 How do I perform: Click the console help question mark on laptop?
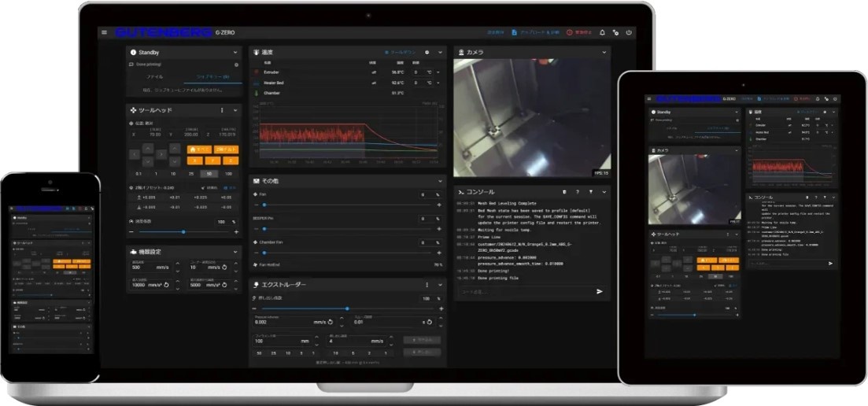tap(577, 191)
